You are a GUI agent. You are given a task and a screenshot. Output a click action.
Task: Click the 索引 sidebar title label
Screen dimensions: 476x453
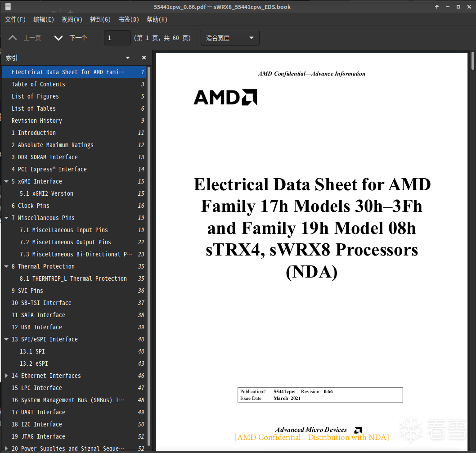coord(12,58)
